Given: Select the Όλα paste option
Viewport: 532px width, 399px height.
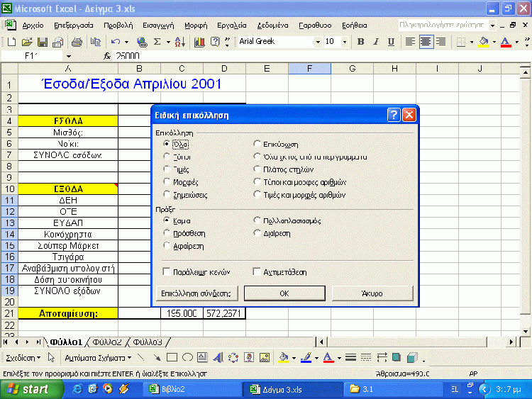Looking at the screenshot, I should (176, 145).
